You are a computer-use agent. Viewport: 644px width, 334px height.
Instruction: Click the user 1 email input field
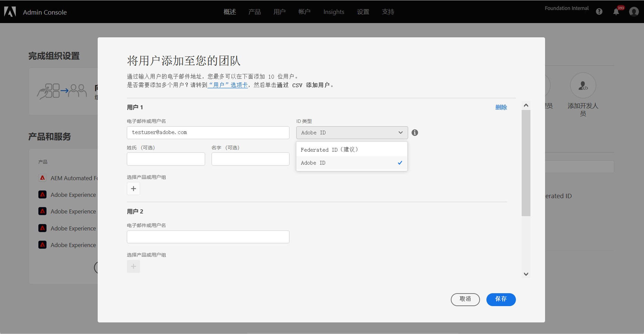pos(208,133)
